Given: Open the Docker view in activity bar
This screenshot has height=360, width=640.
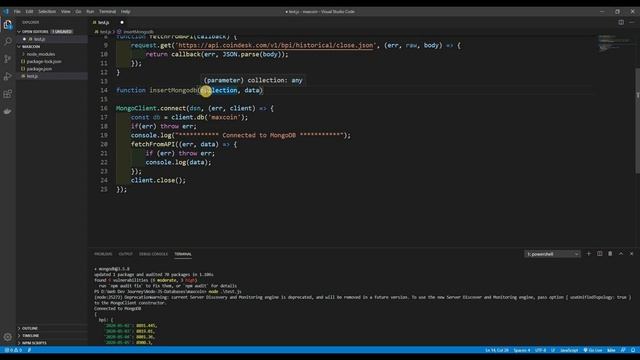Looking at the screenshot, I should (8, 111).
